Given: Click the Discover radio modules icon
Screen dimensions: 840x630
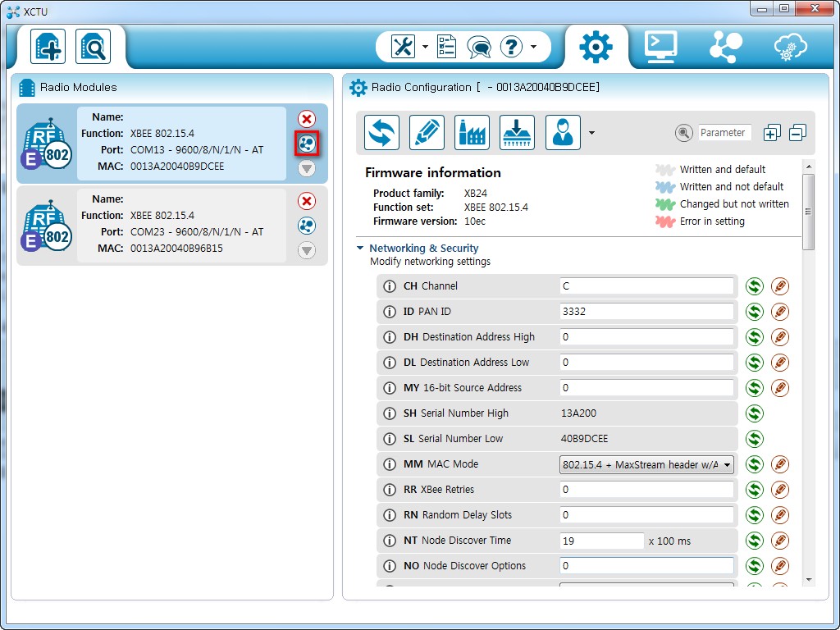Looking at the screenshot, I should tap(93, 47).
